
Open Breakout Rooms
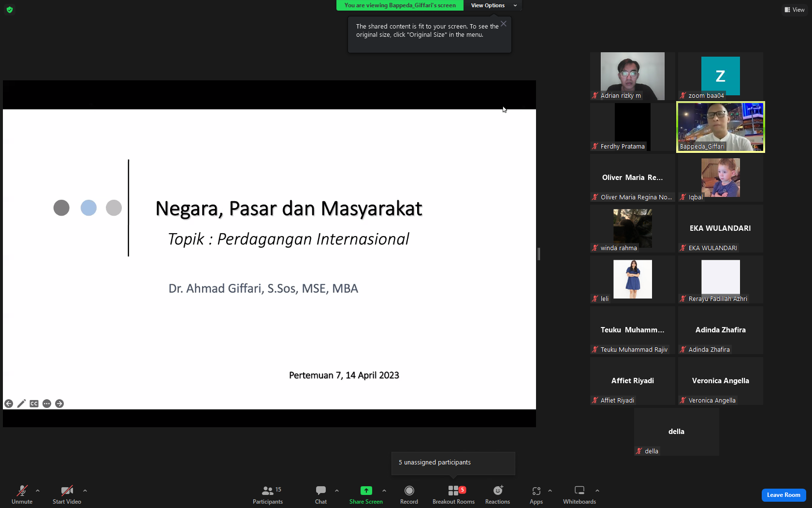[453, 495]
